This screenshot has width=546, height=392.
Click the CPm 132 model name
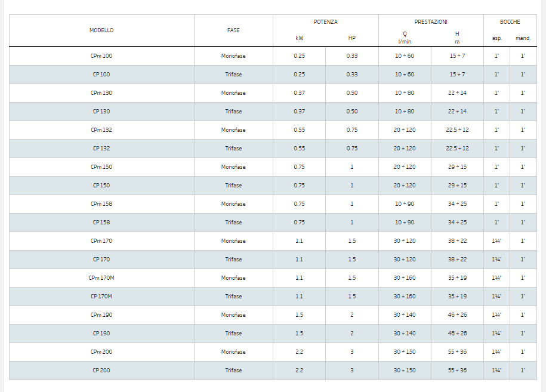(101, 130)
